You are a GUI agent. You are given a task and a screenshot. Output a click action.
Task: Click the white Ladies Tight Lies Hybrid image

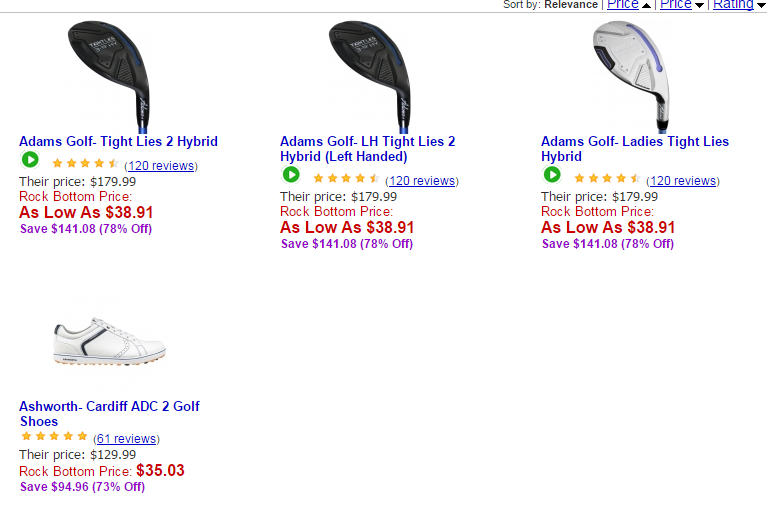point(632,72)
